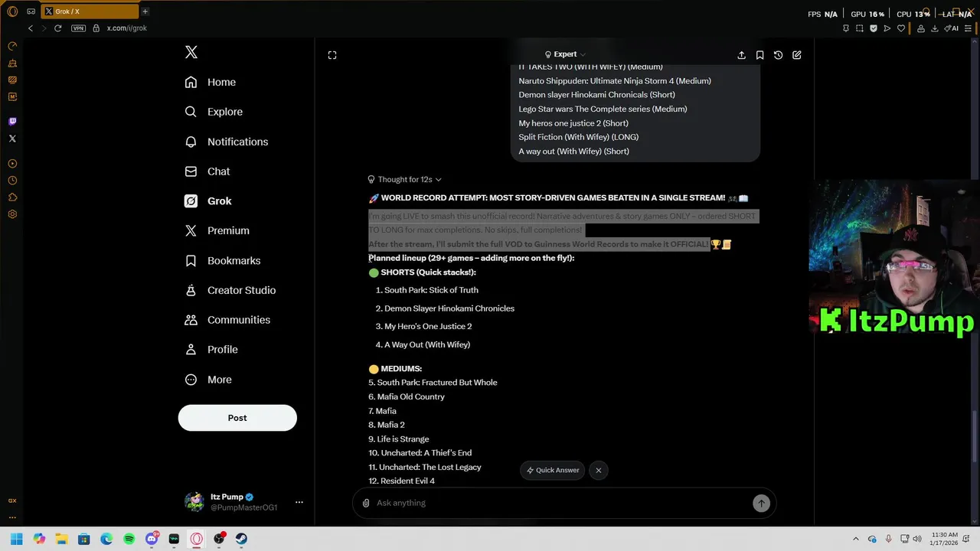Open Creator Studio
The width and height of the screenshot is (980, 551).
click(230, 290)
